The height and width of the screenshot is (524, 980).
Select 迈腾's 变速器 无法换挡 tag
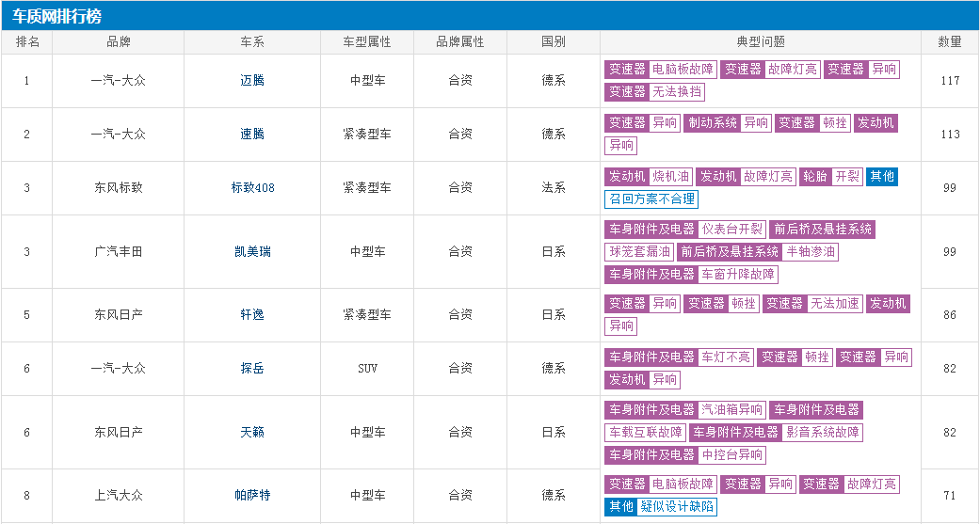click(x=655, y=92)
